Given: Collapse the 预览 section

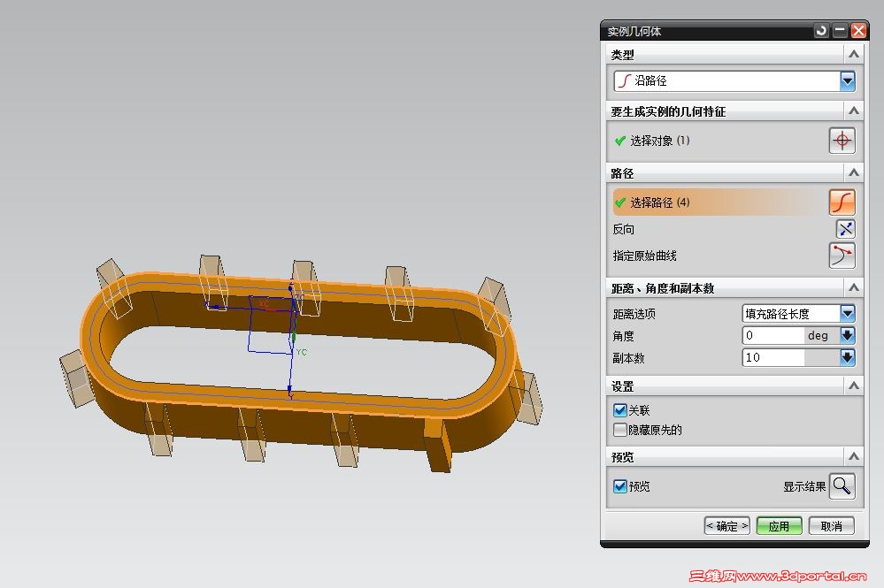Looking at the screenshot, I should [x=854, y=457].
